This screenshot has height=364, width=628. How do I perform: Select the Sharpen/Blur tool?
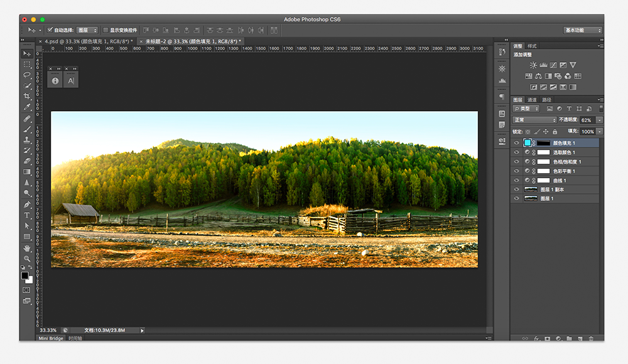(27, 183)
